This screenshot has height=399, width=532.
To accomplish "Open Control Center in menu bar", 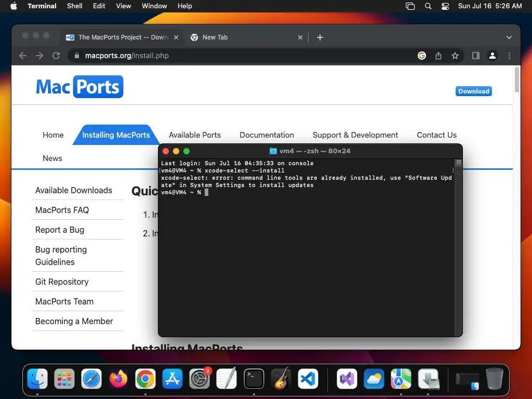I will 445,6.
